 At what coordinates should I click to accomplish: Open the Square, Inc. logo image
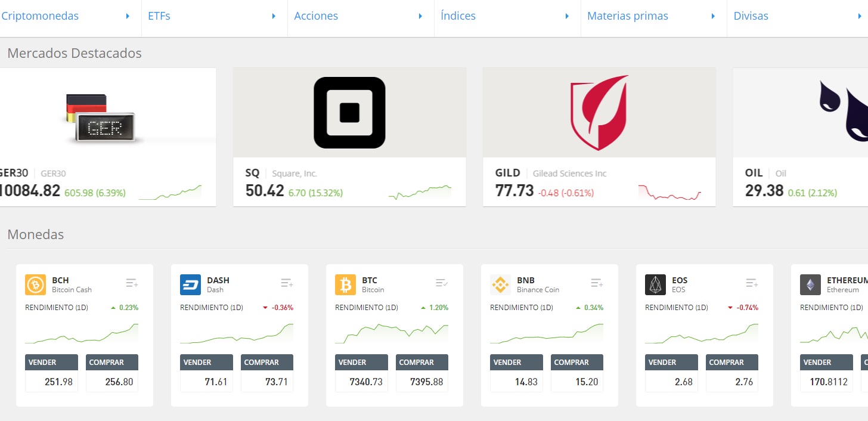[x=349, y=113]
